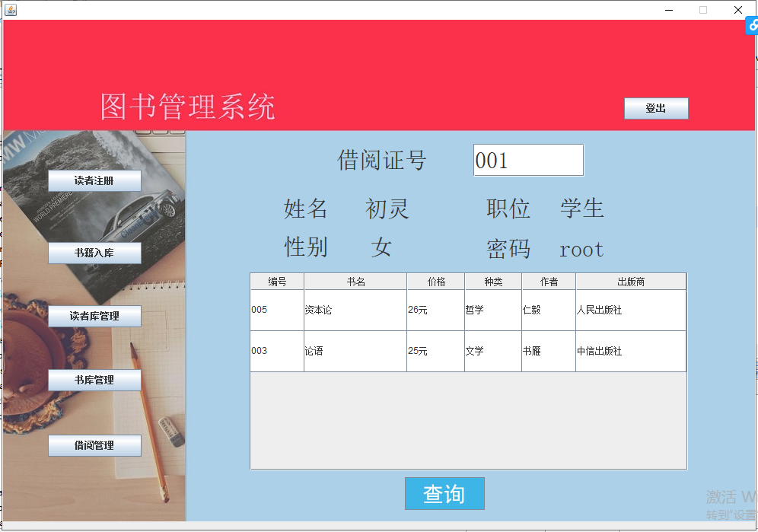Click the 登出 logout button

click(x=656, y=108)
